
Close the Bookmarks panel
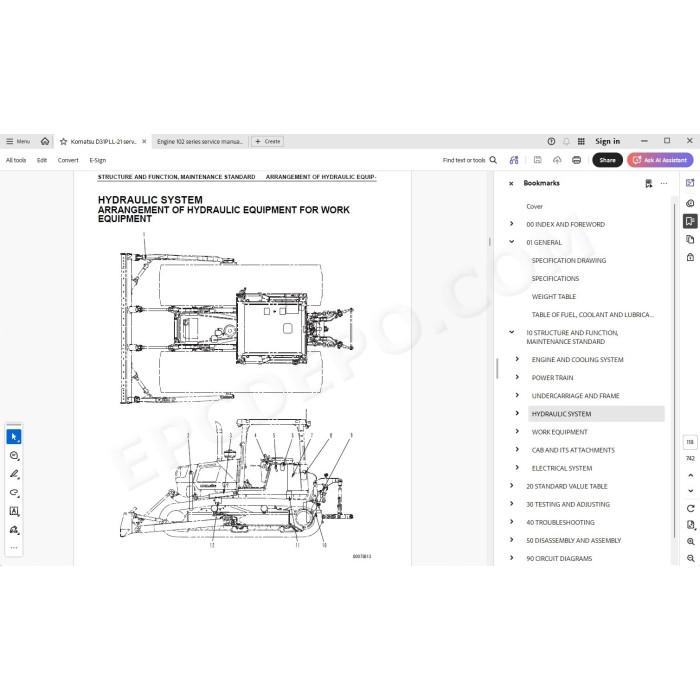[511, 183]
